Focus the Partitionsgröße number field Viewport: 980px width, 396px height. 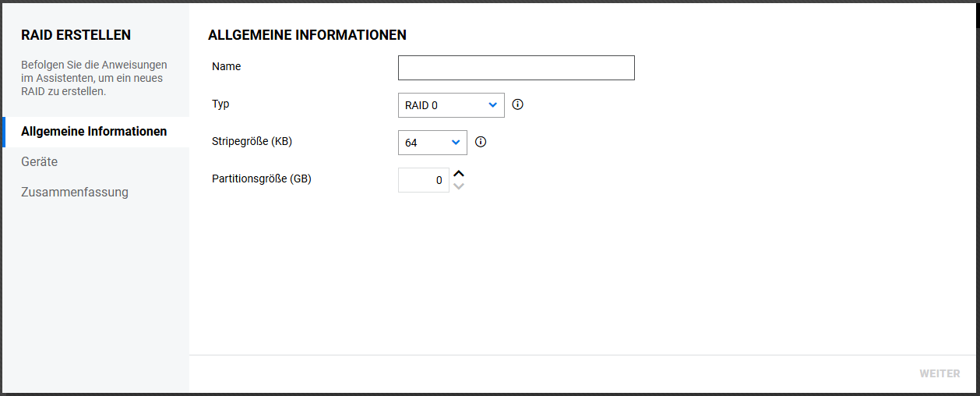tap(423, 180)
